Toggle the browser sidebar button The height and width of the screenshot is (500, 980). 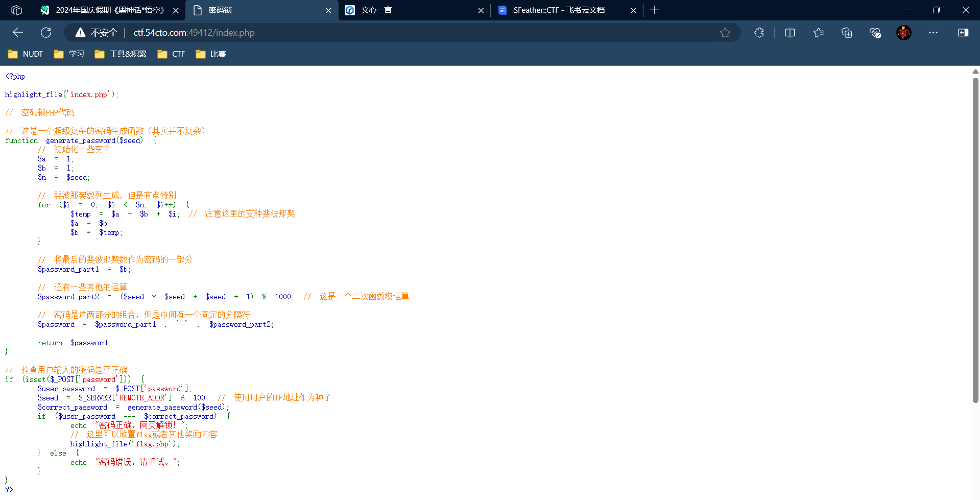point(963,33)
